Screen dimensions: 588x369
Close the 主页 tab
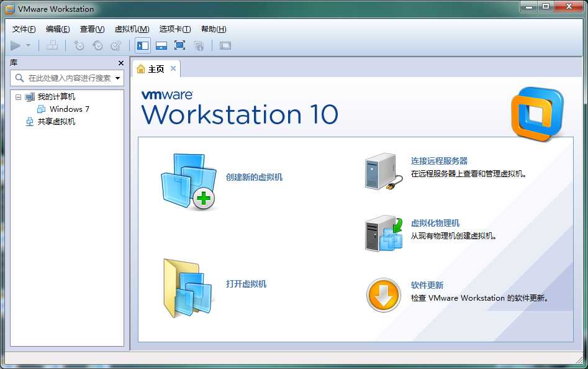173,68
